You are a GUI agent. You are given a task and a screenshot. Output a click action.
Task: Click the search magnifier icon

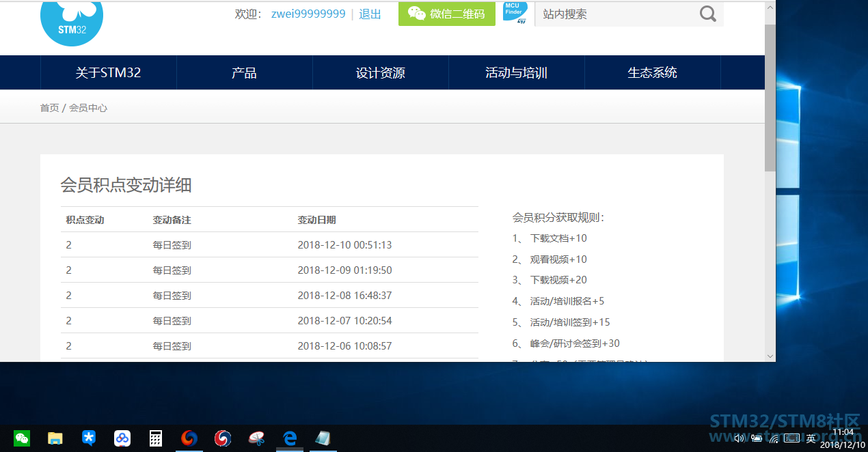click(x=708, y=14)
